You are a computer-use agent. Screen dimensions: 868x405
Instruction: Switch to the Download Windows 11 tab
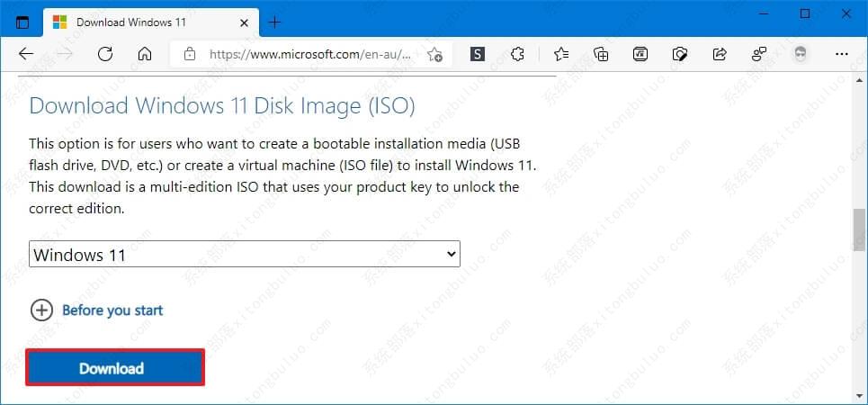point(144,21)
